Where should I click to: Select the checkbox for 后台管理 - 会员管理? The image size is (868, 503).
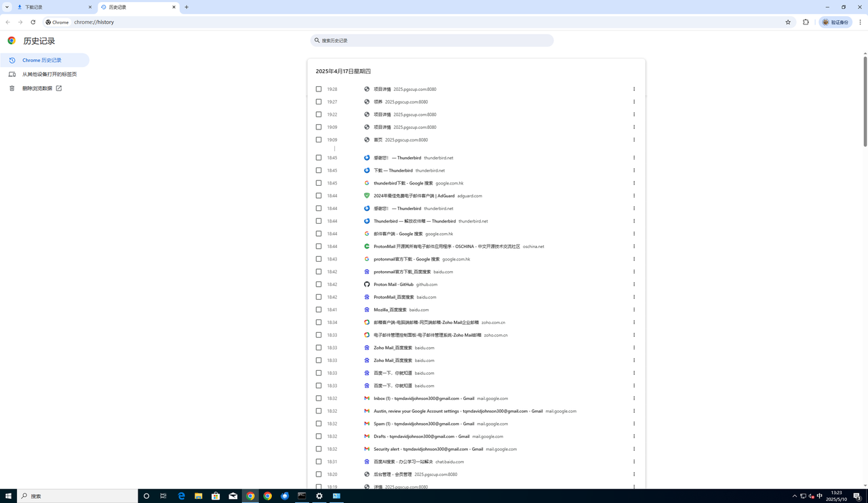[x=319, y=475]
